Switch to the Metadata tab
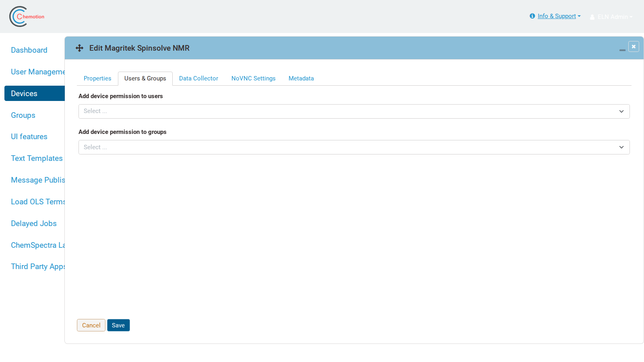This screenshot has height=362, width=644. 301,78
